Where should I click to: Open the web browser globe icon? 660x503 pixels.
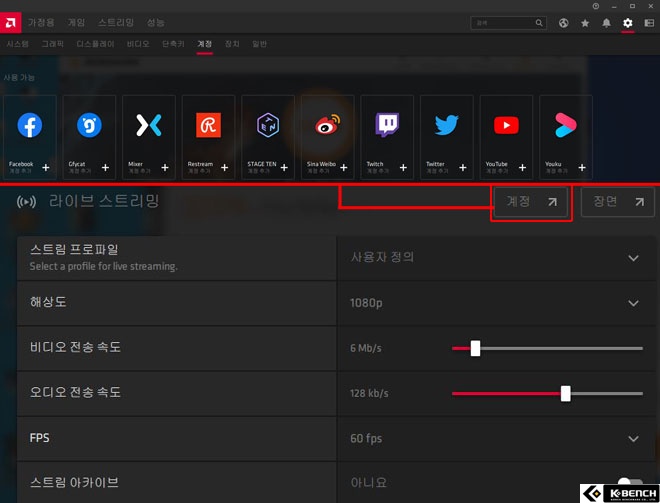(563, 23)
